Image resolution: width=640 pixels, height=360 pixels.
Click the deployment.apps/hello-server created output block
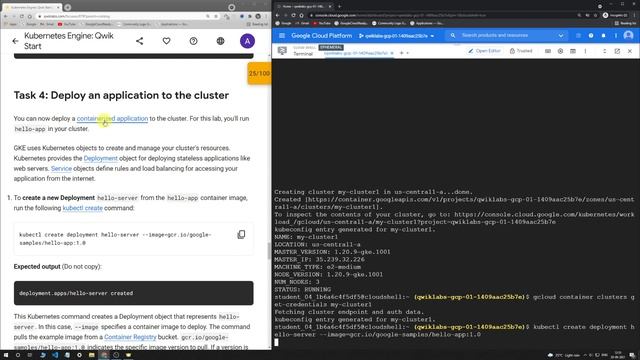click(133, 293)
